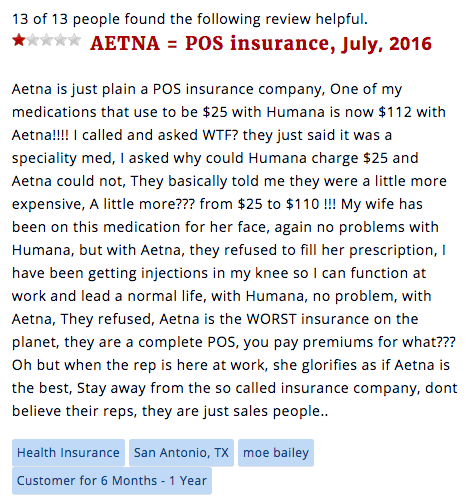Click the capitalized word 'WORST' in the review
474x503 pixels.
pos(271,319)
